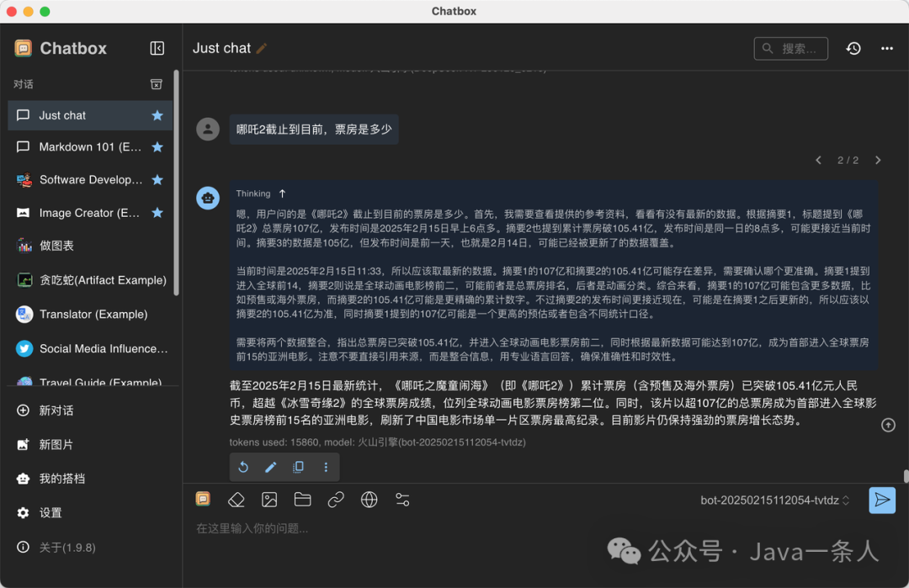The image size is (909, 588).
Task: Open 贪吃蛇 Artifact Example conversation
Action: (x=90, y=280)
